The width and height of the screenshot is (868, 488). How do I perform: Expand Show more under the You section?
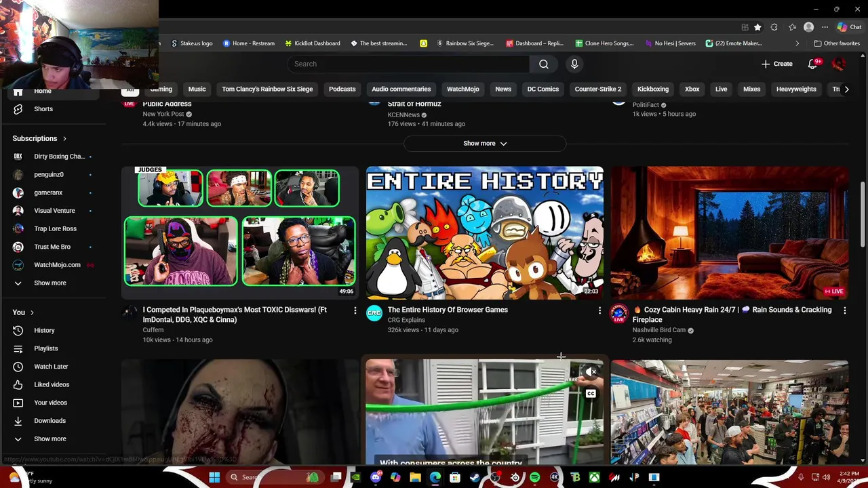pyautogui.click(x=50, y=439)
